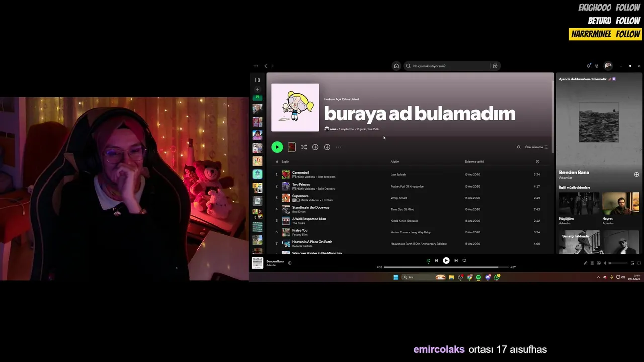The image size is (644, 362).
Task: Seek using the song progress bar
Action: tap(446, 267)
